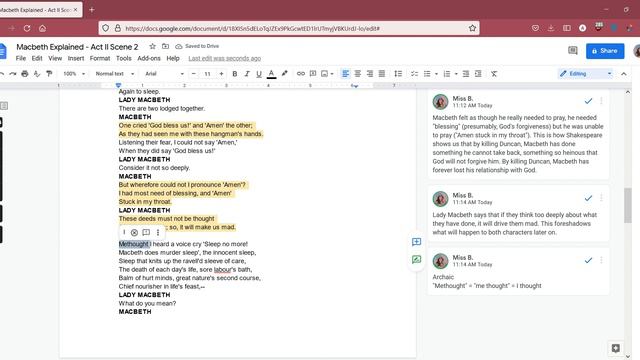640x360 pixels.
Task: Click the document title Macbeth Explained
Action: [x=77, y=47]
